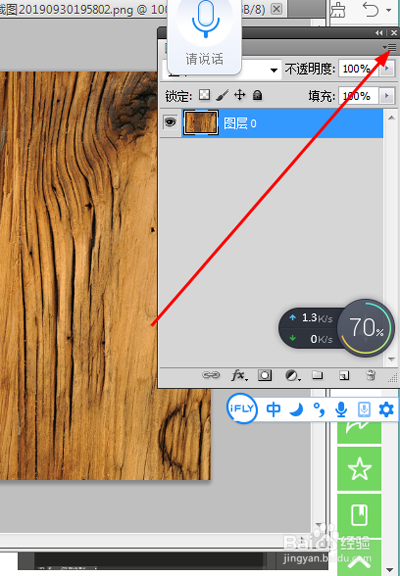Click the undo arrow icon
The image size is (400, 576).
(x=370, y=9)
